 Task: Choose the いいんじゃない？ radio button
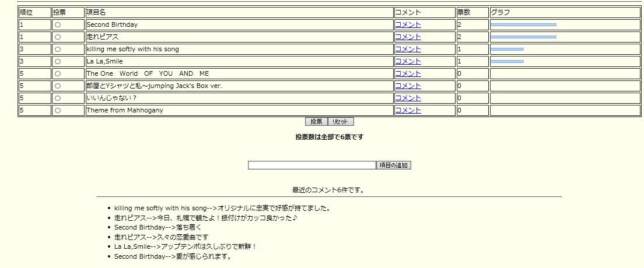[x=58, y=98]
